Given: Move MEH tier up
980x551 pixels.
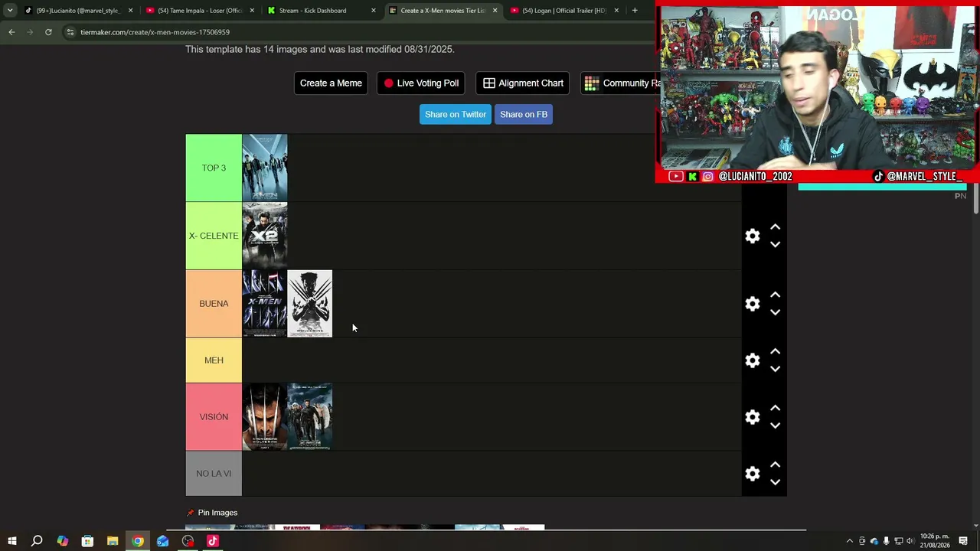Looking at the screenshot, I should tap(775, 352).
